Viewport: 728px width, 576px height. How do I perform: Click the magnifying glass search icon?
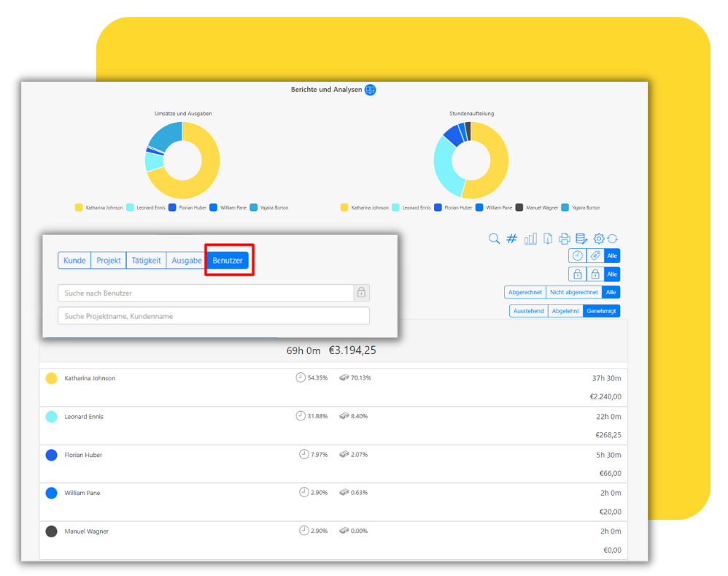click(494, 239)
